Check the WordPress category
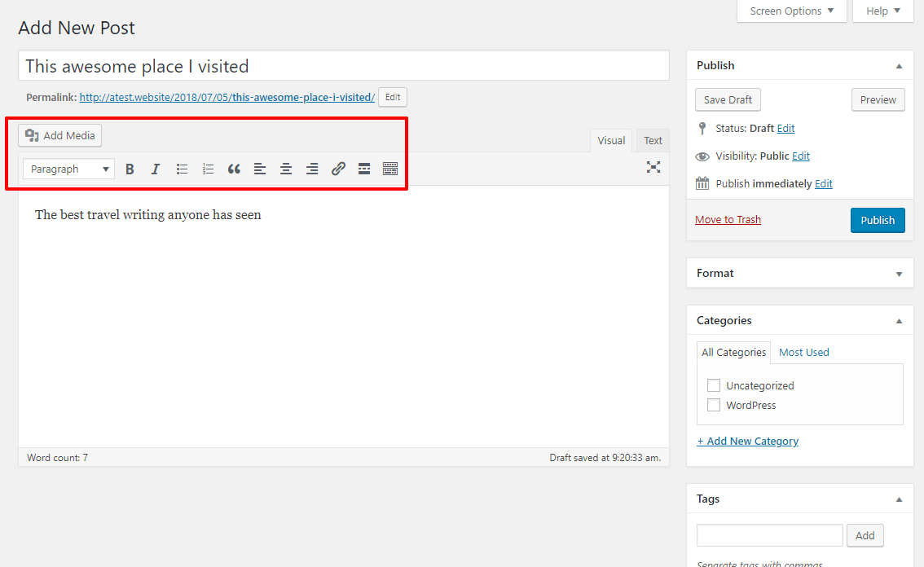Screen dimensions: 924x567 714,405
